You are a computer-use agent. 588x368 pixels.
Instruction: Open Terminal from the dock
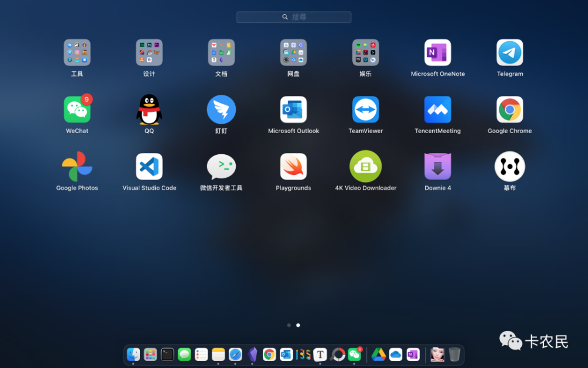tap(167, 354)
